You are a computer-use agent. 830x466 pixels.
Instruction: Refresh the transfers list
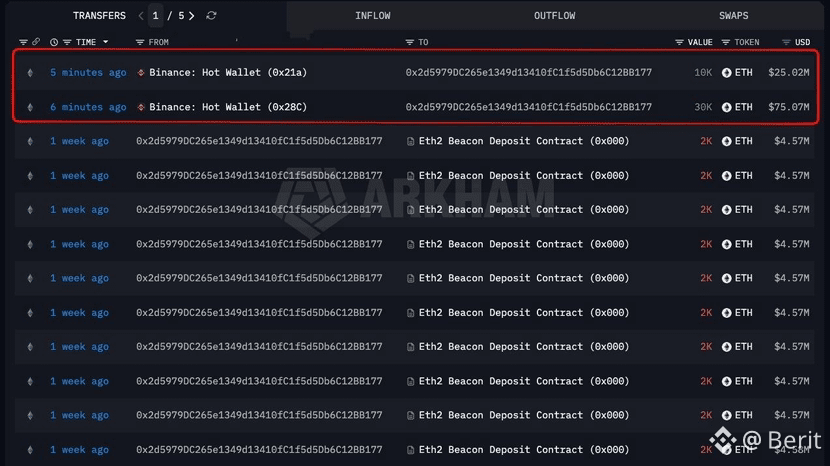tap(211, 15)
